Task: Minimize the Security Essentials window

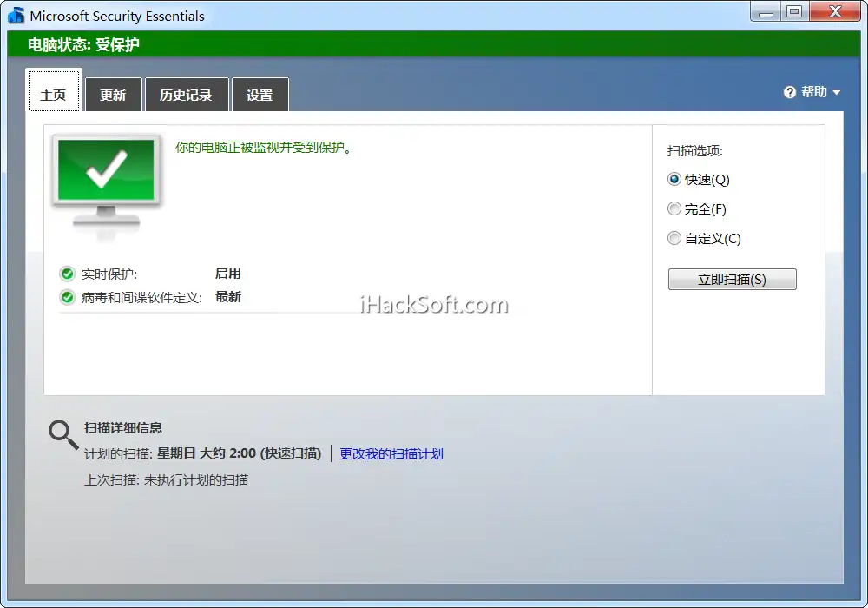Action: click(766, 11)
